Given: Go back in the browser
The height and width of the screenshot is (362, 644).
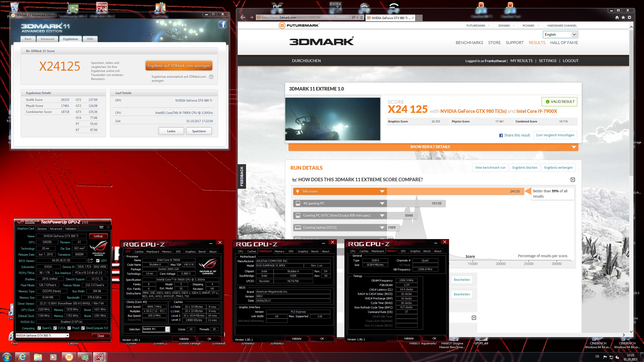Looking at the screenshot, I should point(243,17).
